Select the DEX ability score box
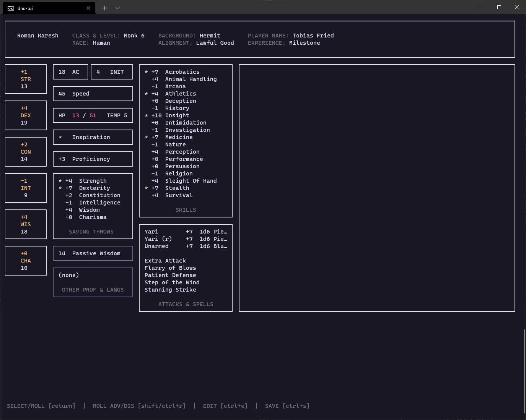 coord(26,115)
